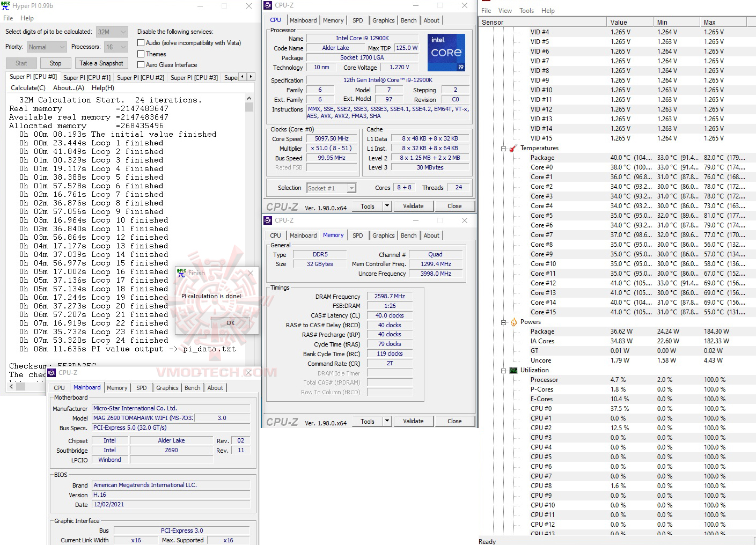
Task: Click the Intel Core i9 logo
Action: click(x=446, y=53)
